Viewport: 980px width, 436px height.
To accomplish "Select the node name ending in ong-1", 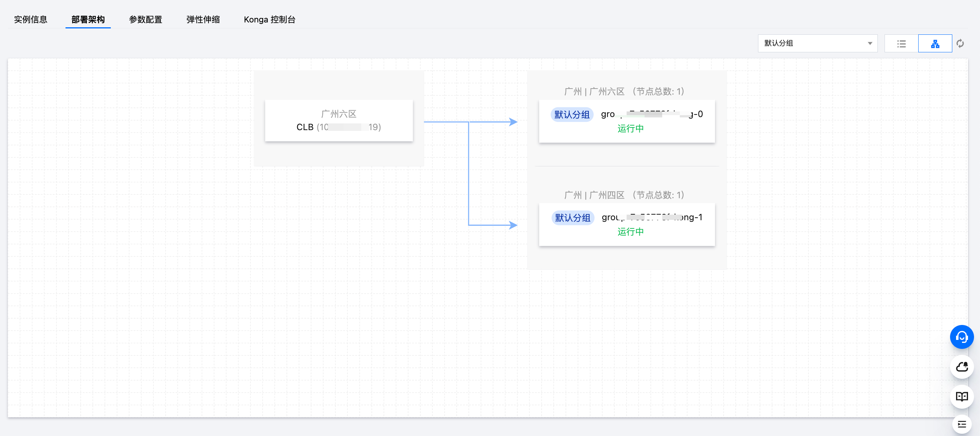I will [652, 217].
